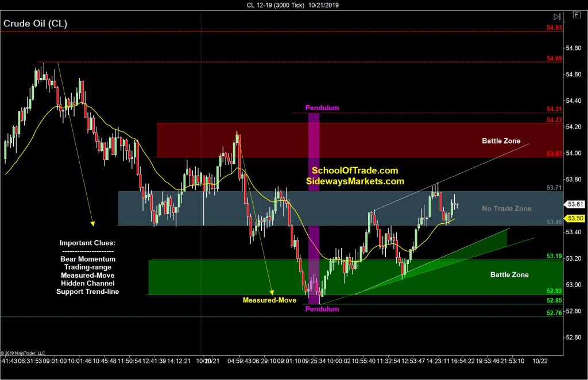Click the Bear Momentum clue text
Image resolution: width=588 pixels, height=380 pixels.
coord(88,259)
